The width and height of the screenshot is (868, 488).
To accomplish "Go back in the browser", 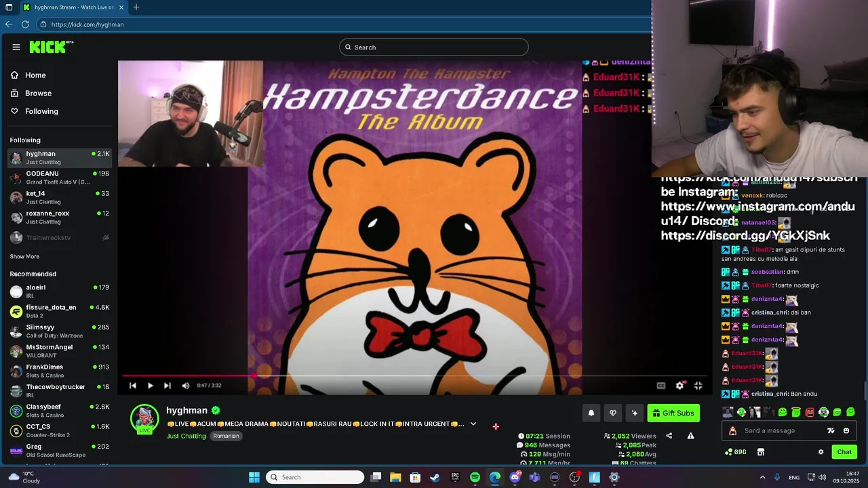I will coord(9,24).
